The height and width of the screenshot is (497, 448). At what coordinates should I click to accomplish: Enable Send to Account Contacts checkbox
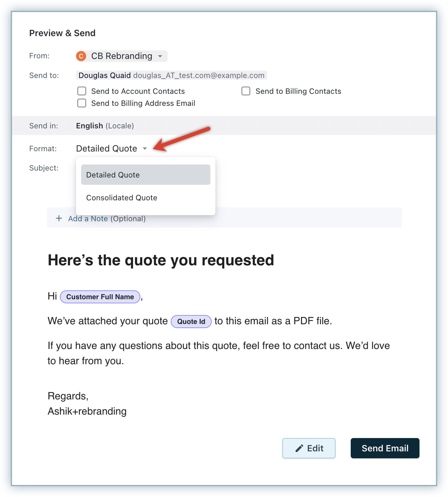coord(82,91)
